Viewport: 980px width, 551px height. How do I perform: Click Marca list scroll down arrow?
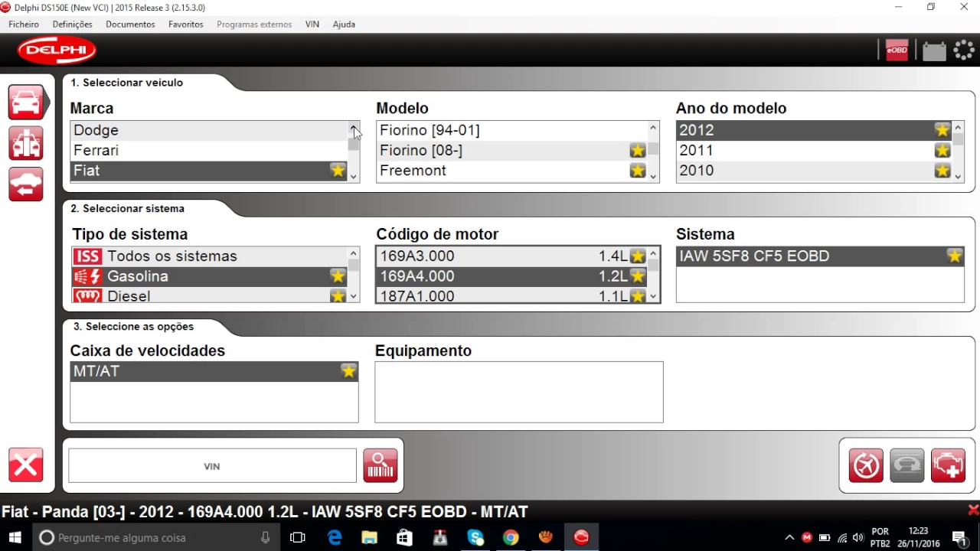(354, 176)
